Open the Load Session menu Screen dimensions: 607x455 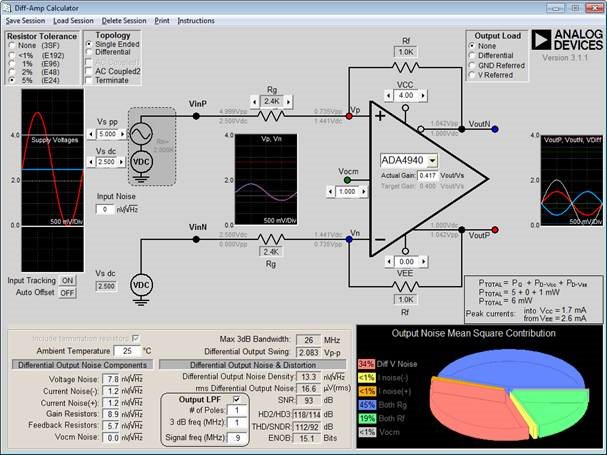(73, 21)
